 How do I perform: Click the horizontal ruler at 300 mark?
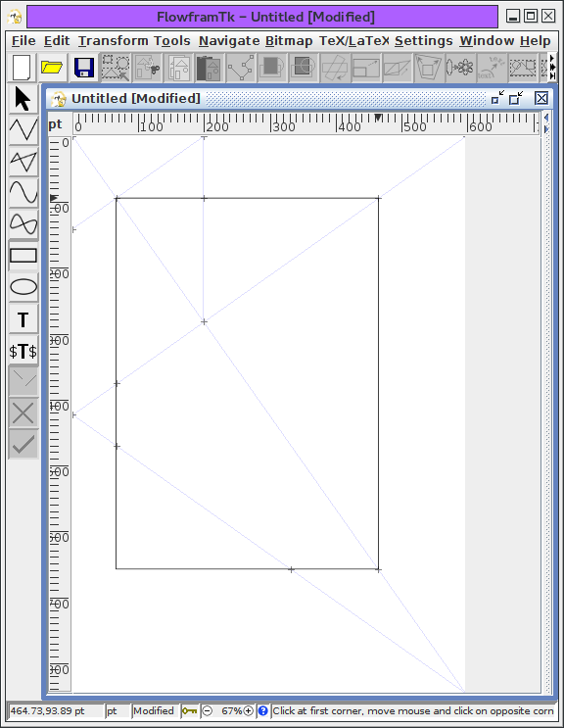click(x=282, y=124)
